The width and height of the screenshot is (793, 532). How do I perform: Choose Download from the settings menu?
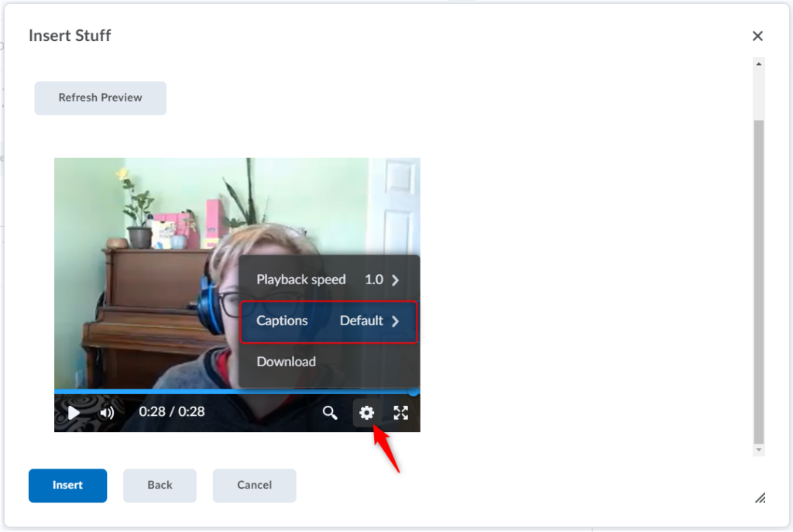pyautogui.click(x=287, y=362)
